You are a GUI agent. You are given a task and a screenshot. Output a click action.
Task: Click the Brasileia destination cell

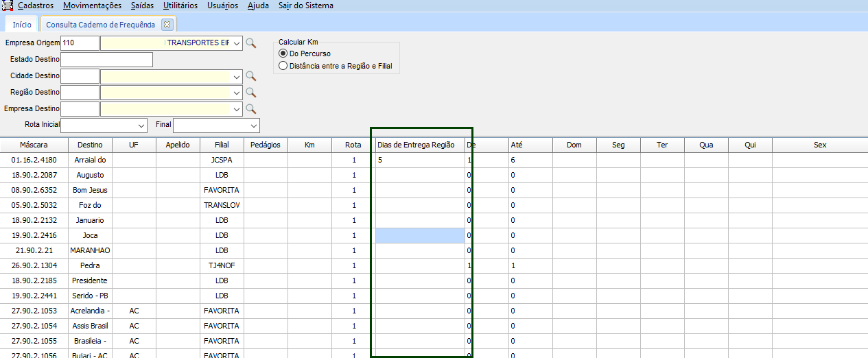click(x=90, y=341)
